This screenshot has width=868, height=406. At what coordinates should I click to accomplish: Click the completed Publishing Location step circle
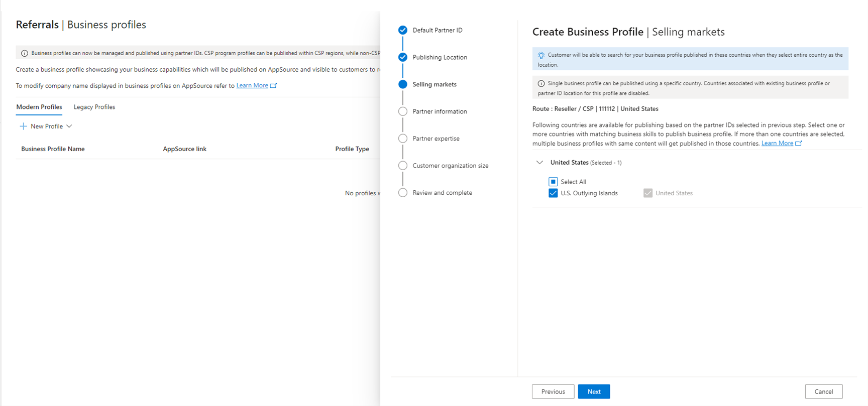click(403, 57)
